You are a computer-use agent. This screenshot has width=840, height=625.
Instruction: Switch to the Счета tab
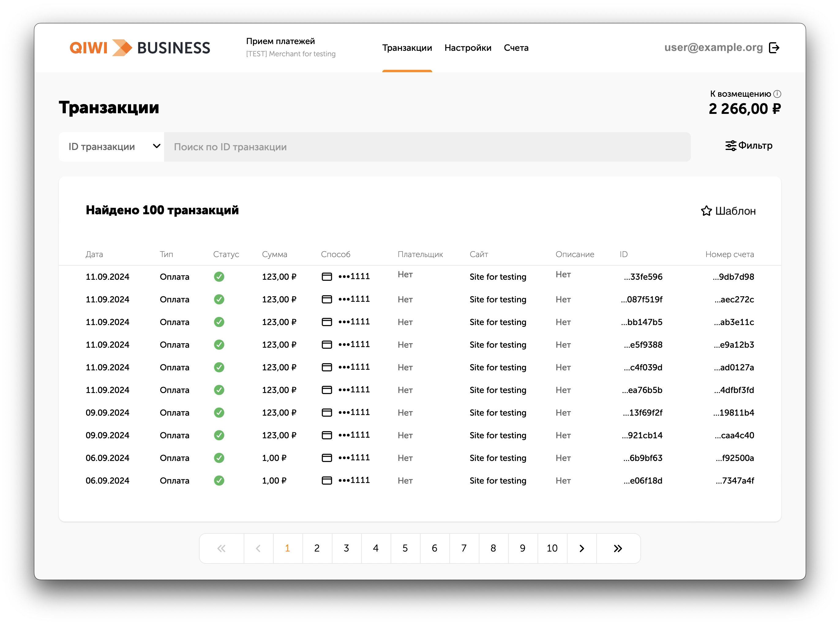point(516,48)
